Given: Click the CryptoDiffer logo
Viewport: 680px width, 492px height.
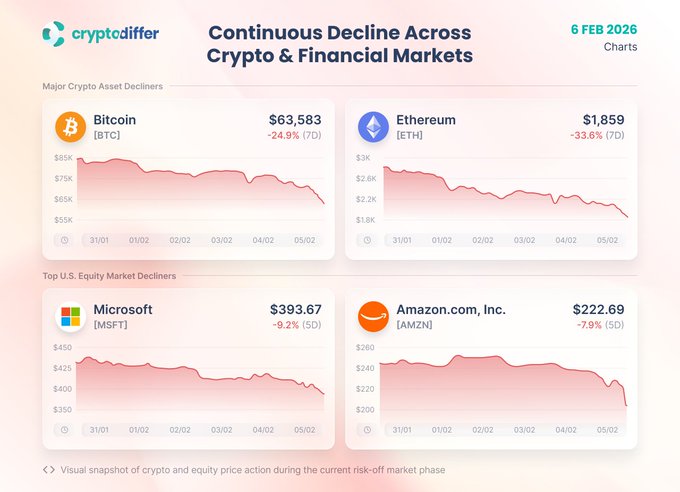Looking at the screenshot, I should click(x=100, y=34).
